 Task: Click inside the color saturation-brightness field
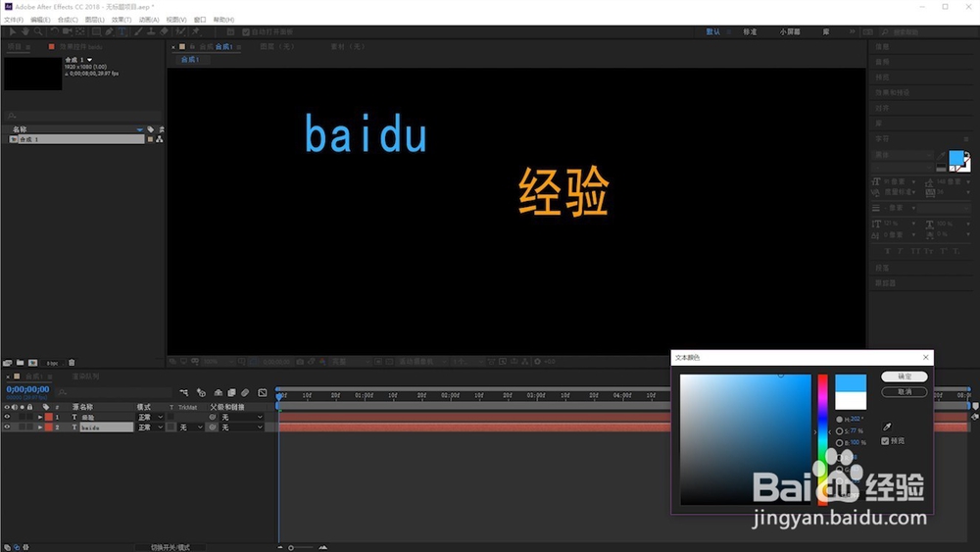coord(746,439)
